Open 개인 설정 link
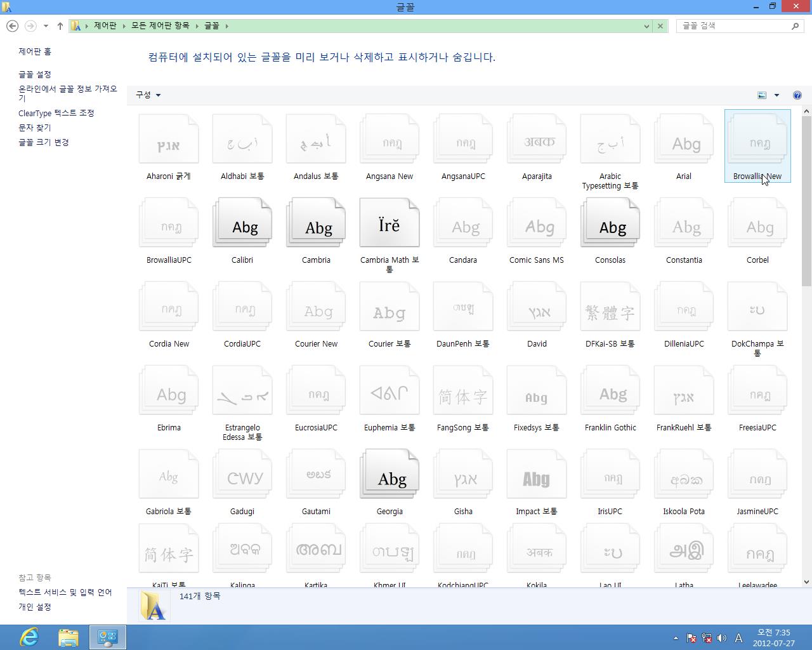 coord(35,607)
